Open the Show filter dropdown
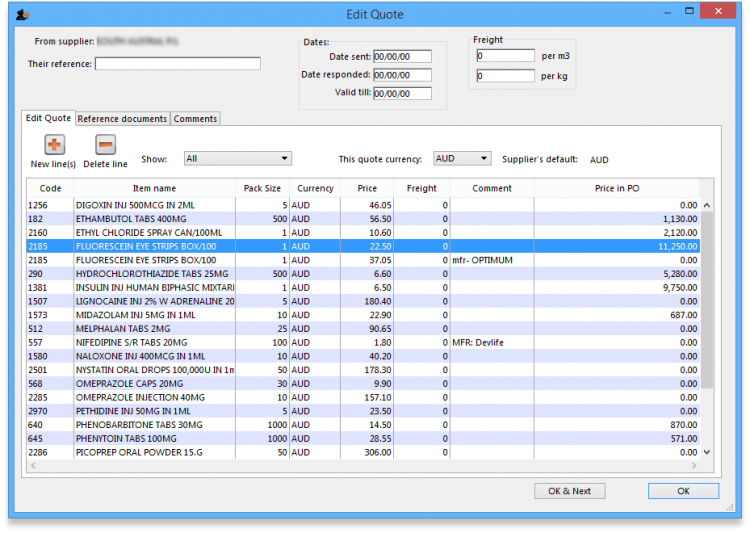 pyautogui.click(x=237, y=158)
